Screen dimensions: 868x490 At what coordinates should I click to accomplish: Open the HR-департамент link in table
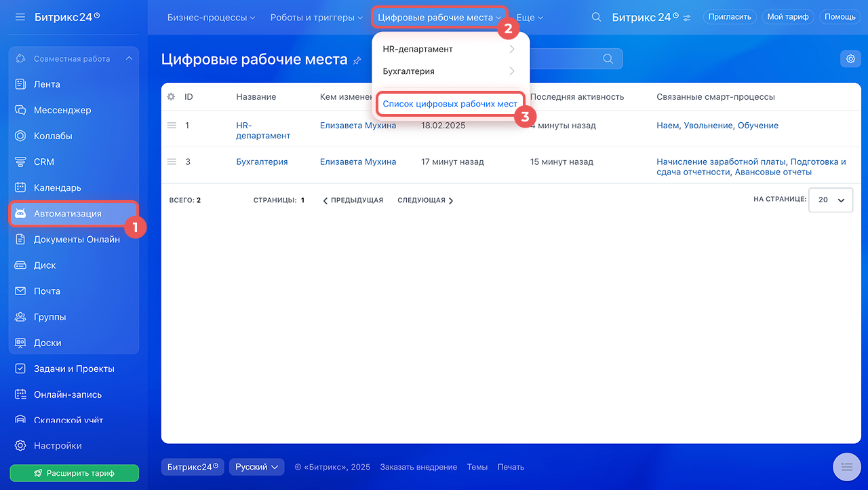point(263,130)
